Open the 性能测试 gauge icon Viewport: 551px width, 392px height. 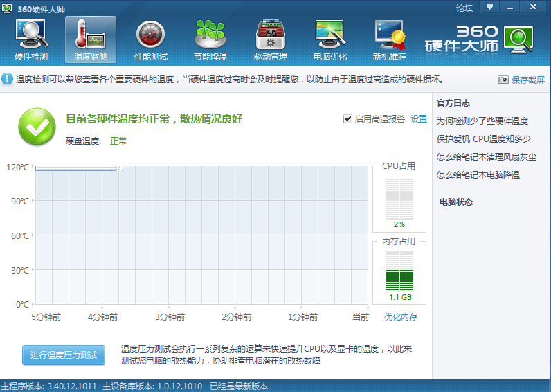pos(150,39)
